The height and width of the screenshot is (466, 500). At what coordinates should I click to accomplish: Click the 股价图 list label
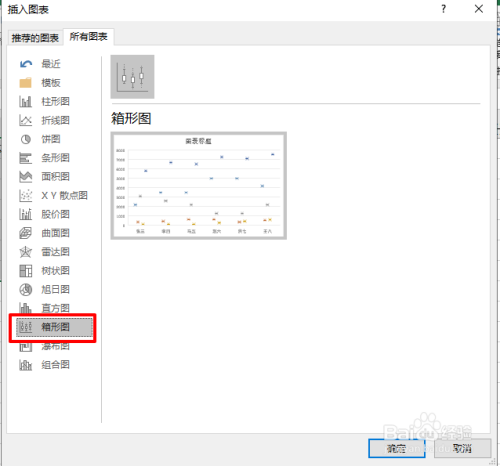click(x=55, y=214)
